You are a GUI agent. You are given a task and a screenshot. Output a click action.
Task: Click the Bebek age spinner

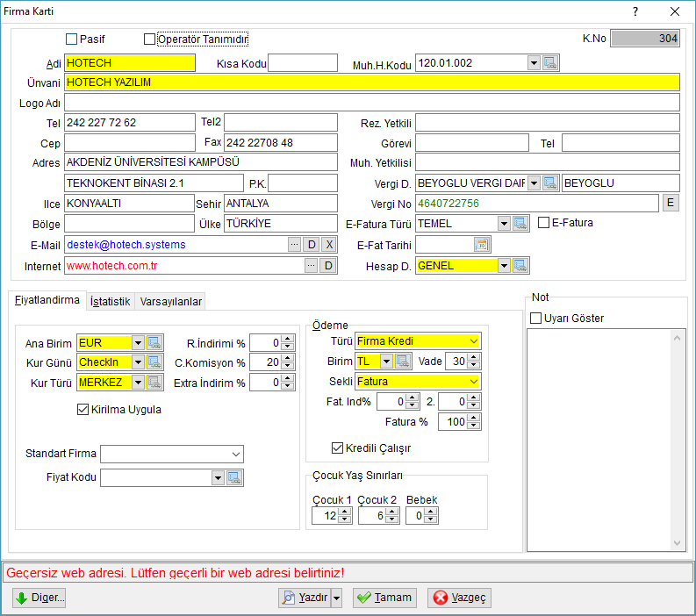431,516
